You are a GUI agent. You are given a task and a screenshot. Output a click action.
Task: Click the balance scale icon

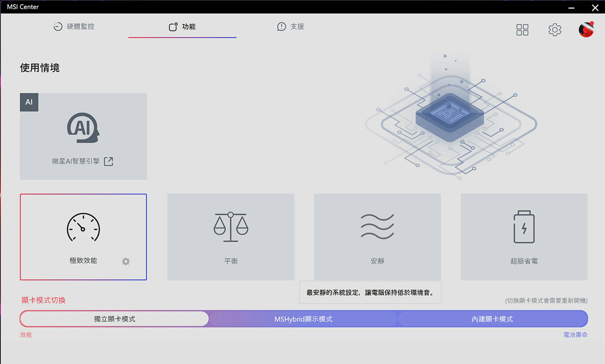tap(231, 227)
